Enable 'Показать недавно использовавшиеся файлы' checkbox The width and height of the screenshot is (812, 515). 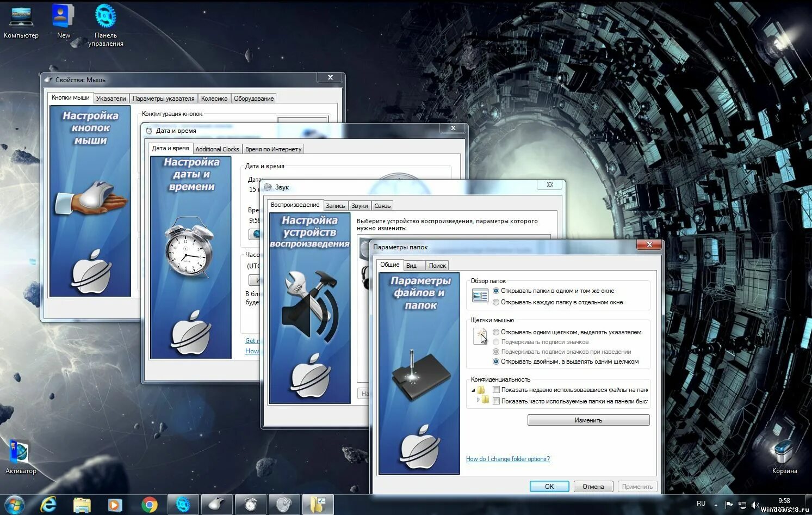coord(496,390)
